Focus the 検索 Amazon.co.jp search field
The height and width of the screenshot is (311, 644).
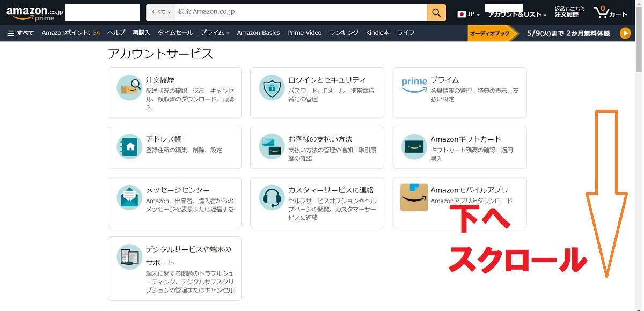click(x=301, y=12)
